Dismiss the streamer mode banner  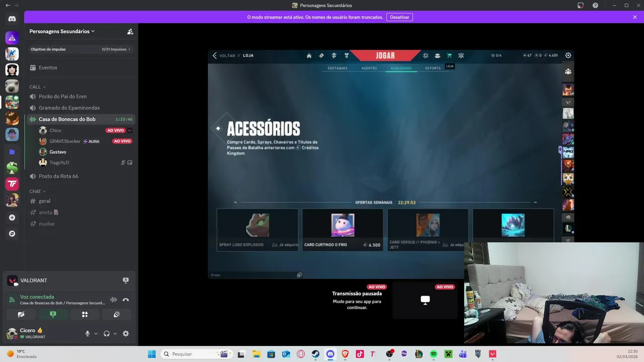point(635,17)
